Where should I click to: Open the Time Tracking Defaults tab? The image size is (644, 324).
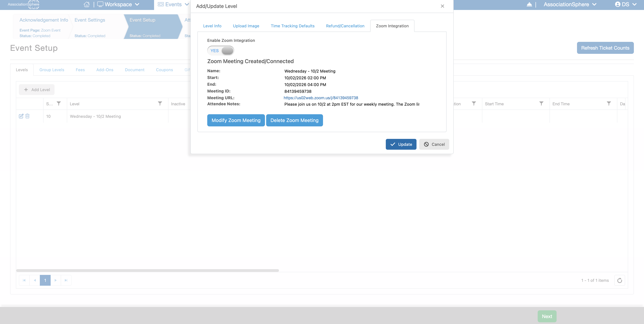coord(292,26)
